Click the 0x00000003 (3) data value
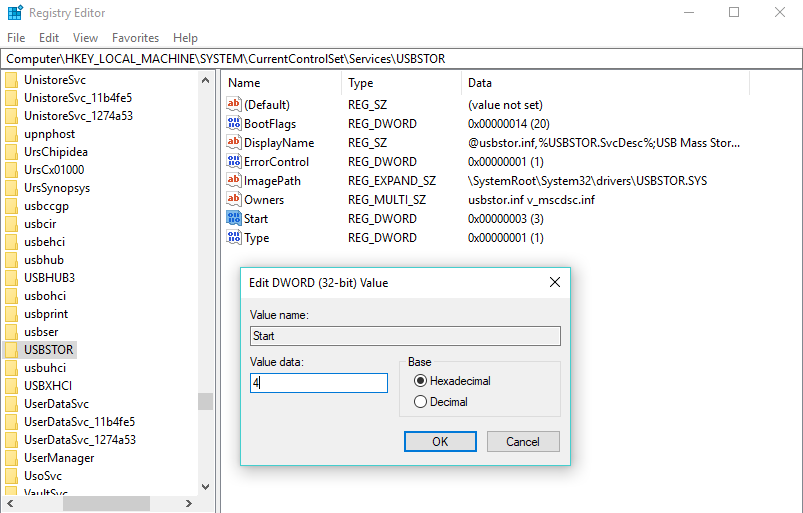Viewport: 803px width, 513px height. [x=505, y=218]
